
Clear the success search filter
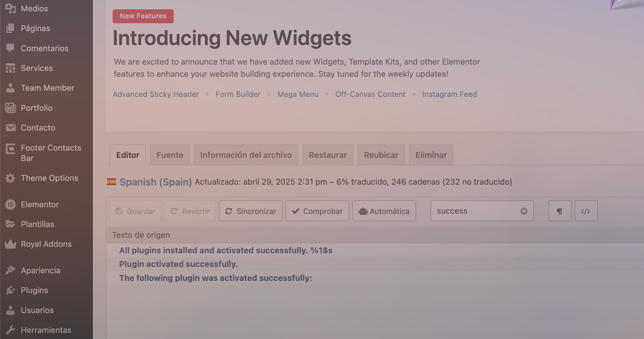(524, 211)
